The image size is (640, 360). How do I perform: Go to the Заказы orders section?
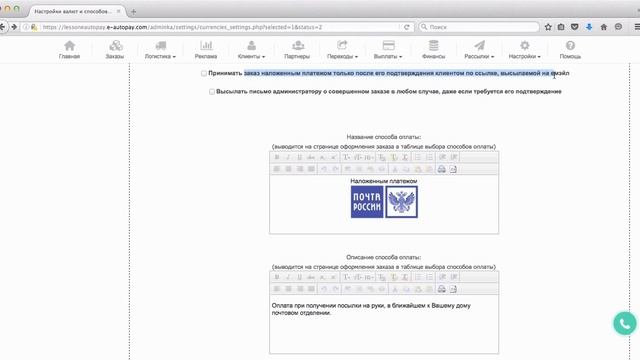click(115, 50)
